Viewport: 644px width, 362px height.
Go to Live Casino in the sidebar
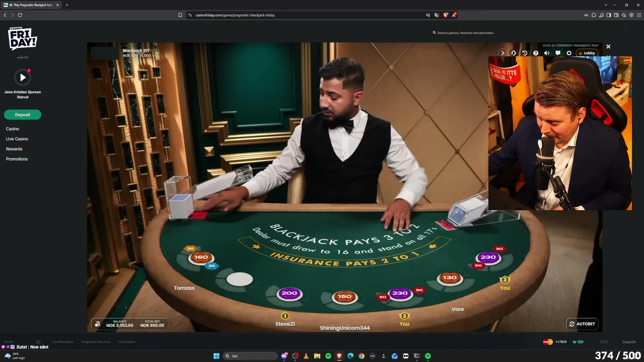(x=17, y=139)
